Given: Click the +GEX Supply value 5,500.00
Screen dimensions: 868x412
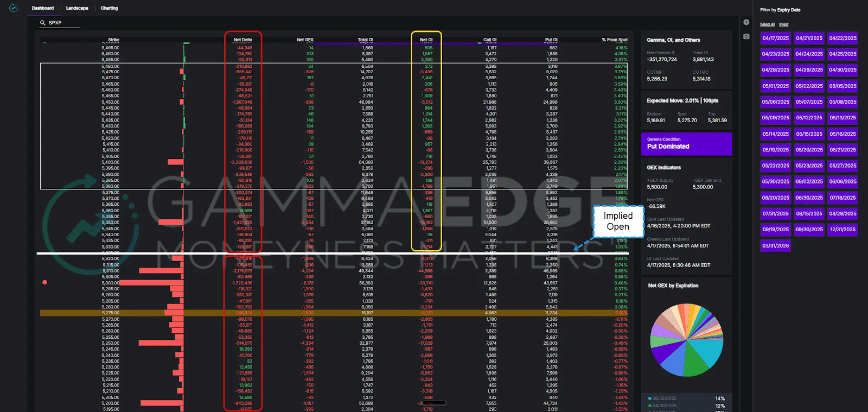Looking at the screenshot, I should point(657,187).
